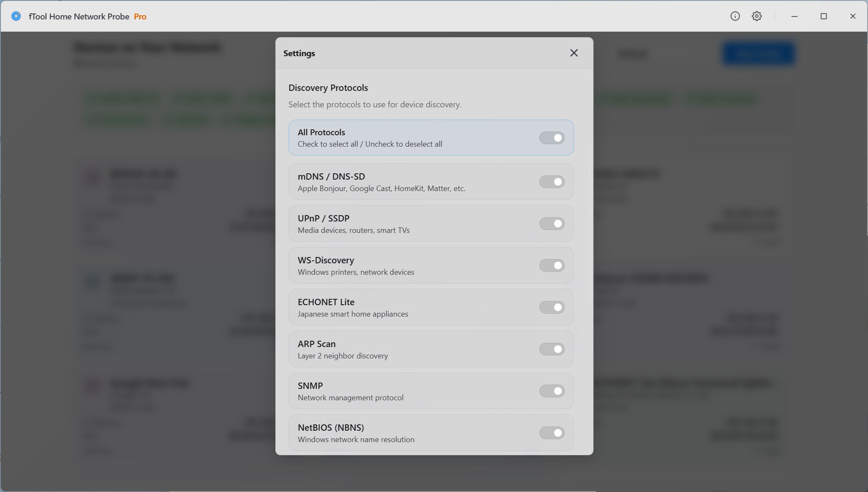Click the fTool app logo icon
The image size is (868, 492).
pos(16,16)
